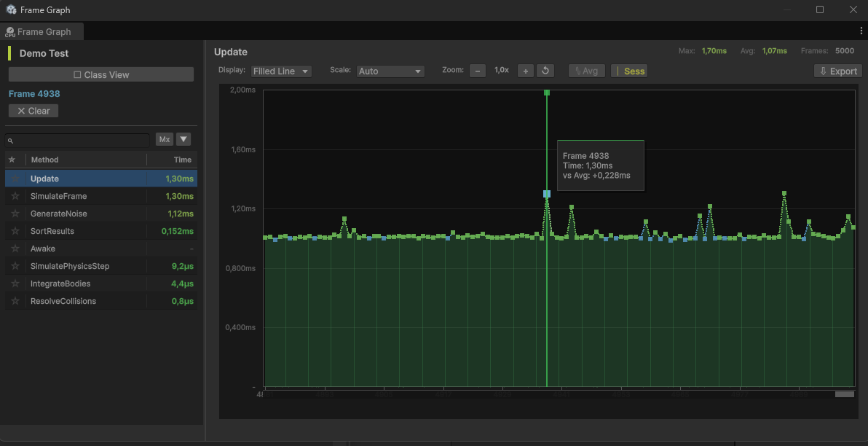Click the Max 1,70ms value

click(714, 51)
